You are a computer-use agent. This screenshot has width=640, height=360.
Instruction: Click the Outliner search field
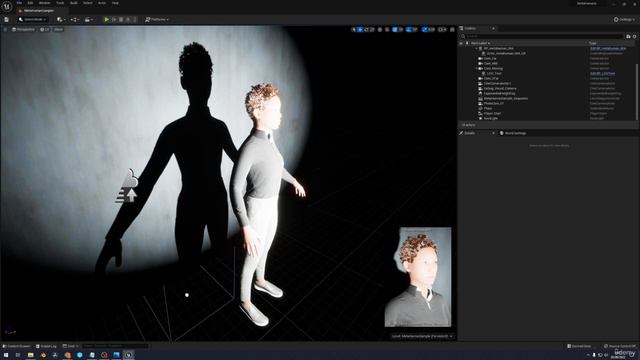[543, 36]
